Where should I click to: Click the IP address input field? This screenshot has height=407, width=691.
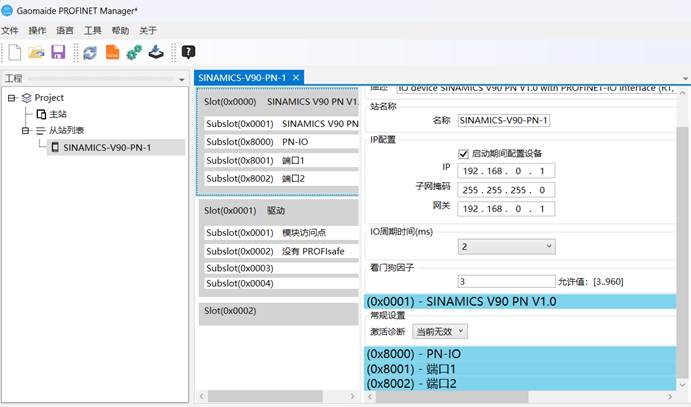click(506, 171)
